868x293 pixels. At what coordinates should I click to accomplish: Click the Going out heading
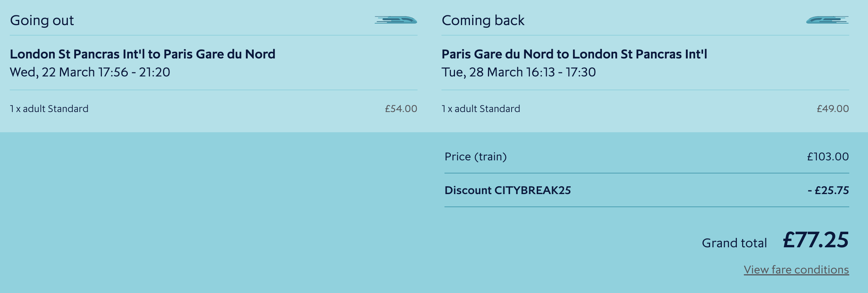42,20
